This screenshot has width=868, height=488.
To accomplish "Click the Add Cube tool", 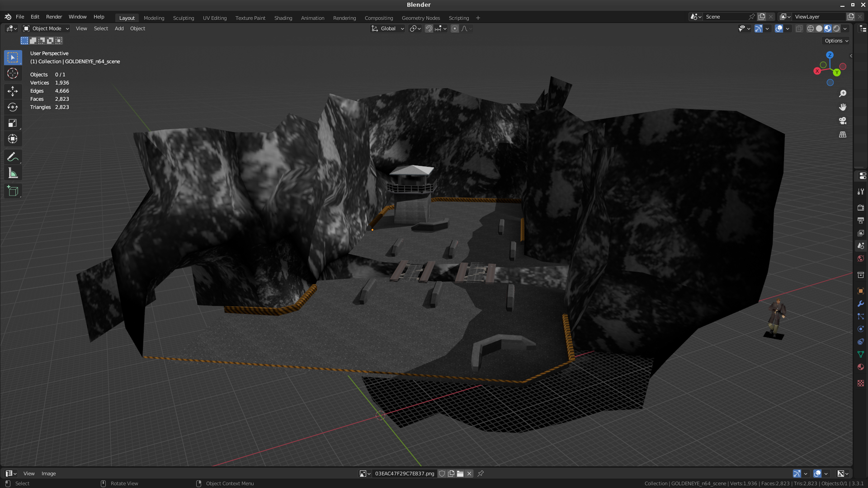I will (13, 191).
